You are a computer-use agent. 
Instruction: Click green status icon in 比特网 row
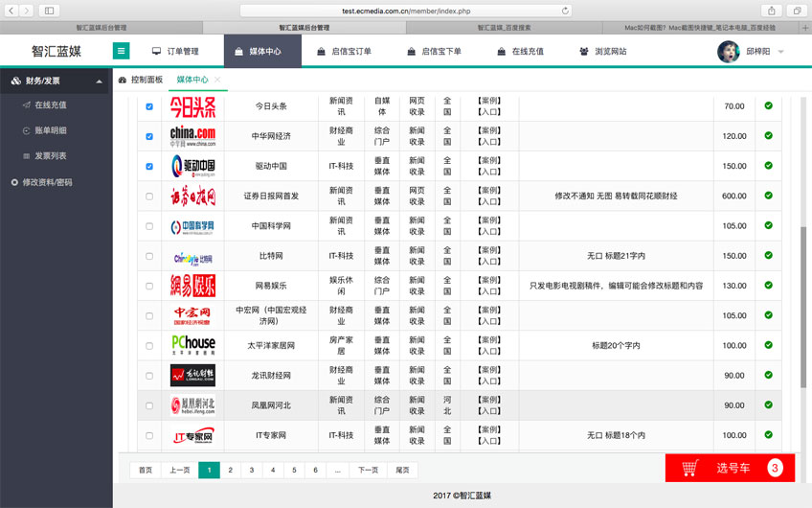point(769,256)
